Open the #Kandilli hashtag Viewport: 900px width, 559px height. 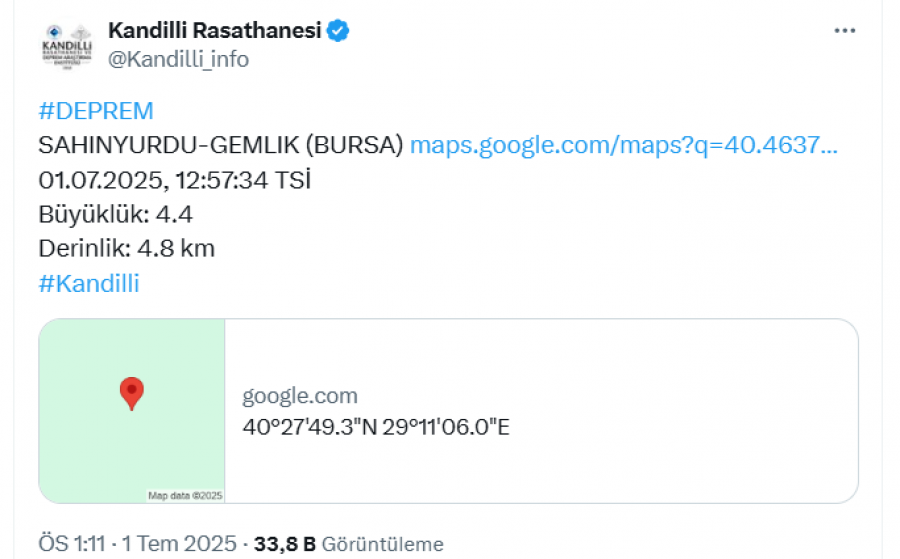[x=89, y=284]
